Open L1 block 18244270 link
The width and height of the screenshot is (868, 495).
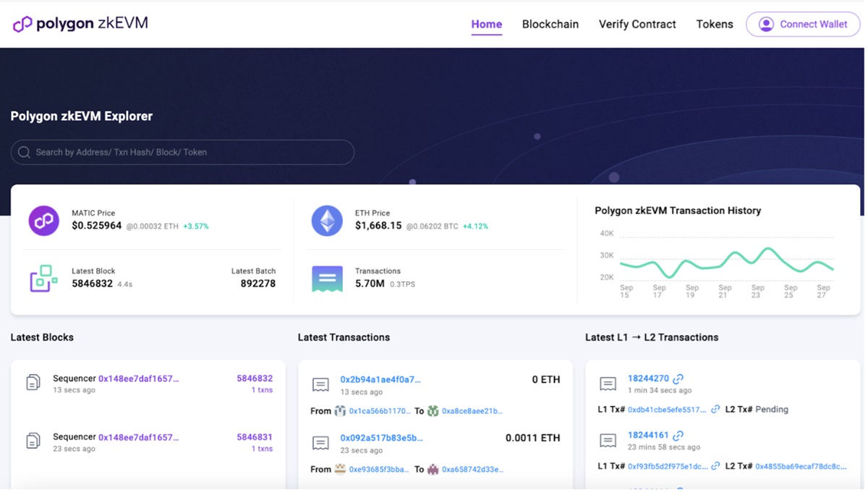click(x=648, y=378)
